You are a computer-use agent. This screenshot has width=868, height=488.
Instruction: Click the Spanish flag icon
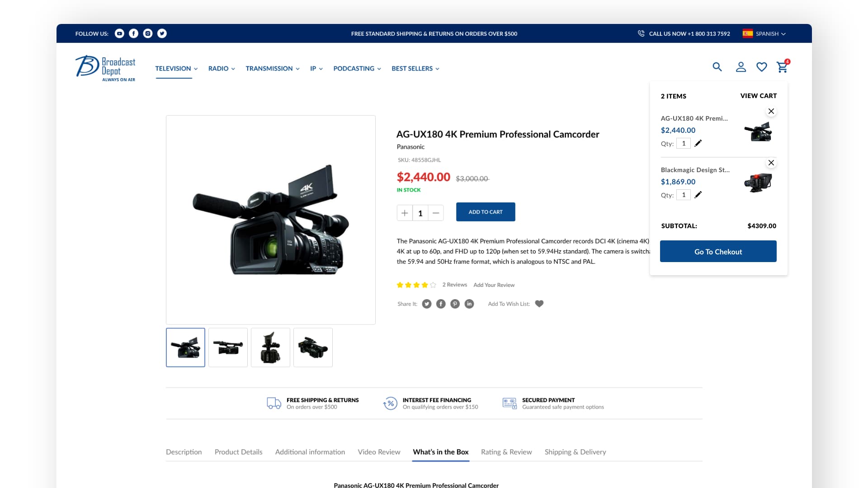[748, 33]
